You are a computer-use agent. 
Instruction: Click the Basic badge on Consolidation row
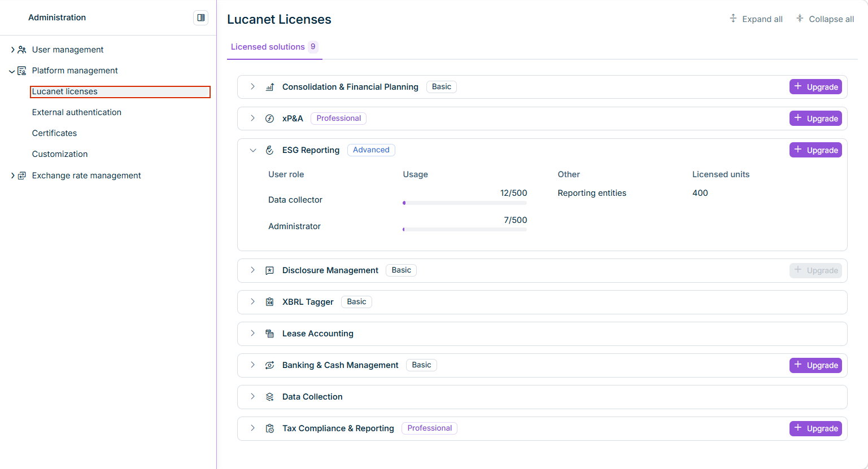coord(442,87)
